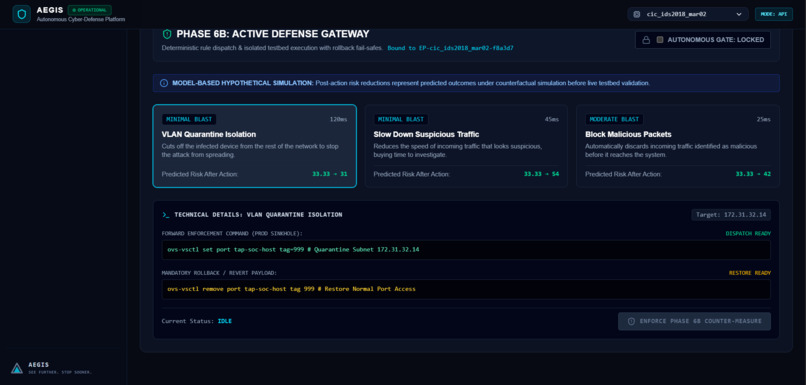The height and width of the screenshot is (385, 806).
Task: Select the Slow Down Suspicious Traffic card
Action: pyautogui.click(x=466, y=146)
